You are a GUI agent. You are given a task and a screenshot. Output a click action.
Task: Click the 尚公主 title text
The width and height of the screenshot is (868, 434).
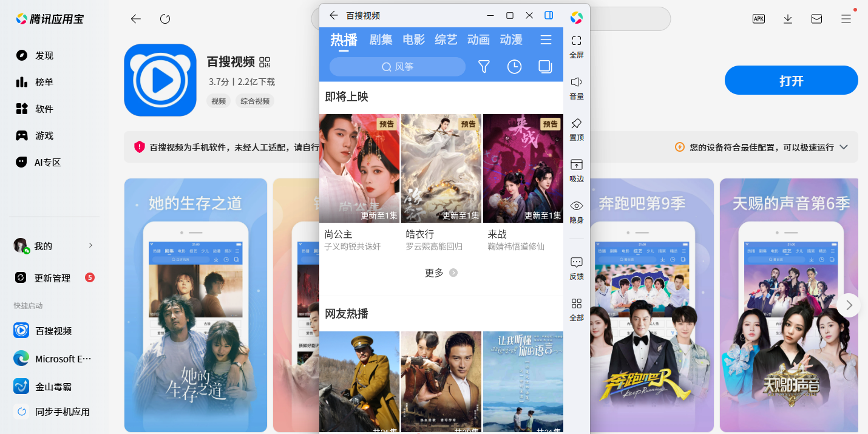(338, 234)
